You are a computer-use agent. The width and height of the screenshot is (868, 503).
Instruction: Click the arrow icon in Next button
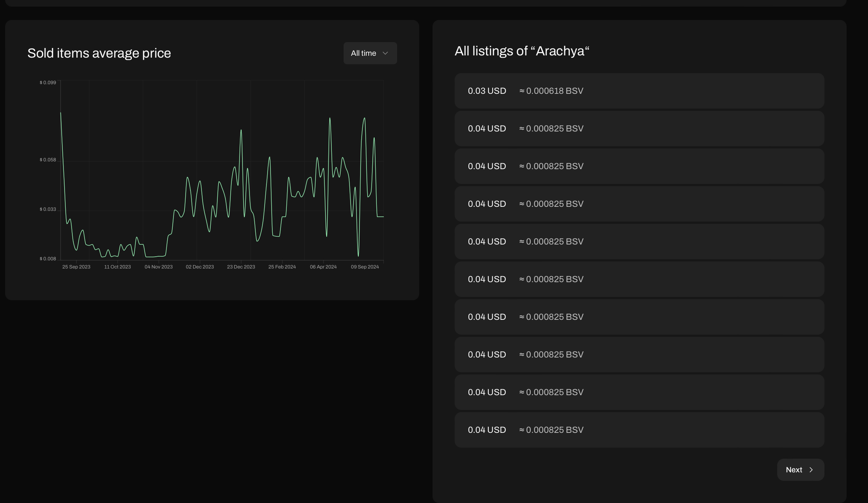pyautogui.click(x=811, y=470)
